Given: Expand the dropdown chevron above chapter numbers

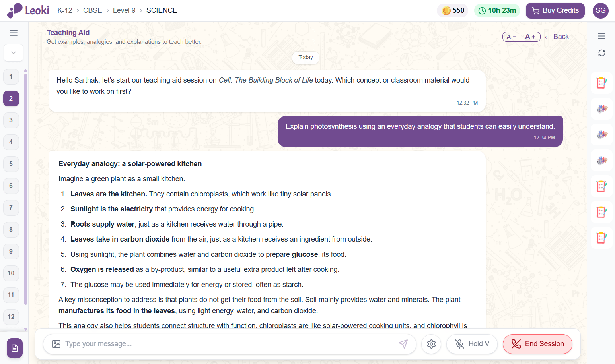Looking at the screenshot, I should 14,53.
